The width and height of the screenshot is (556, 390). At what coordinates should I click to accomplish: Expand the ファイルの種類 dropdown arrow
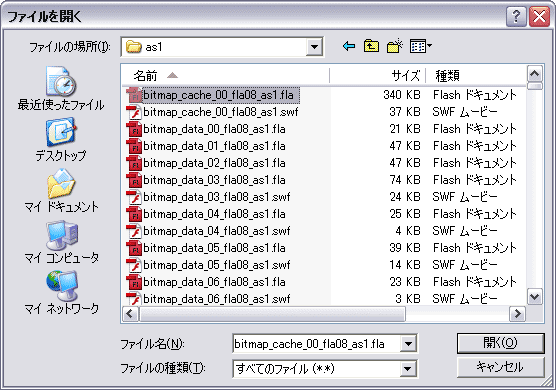click(408, 369)
